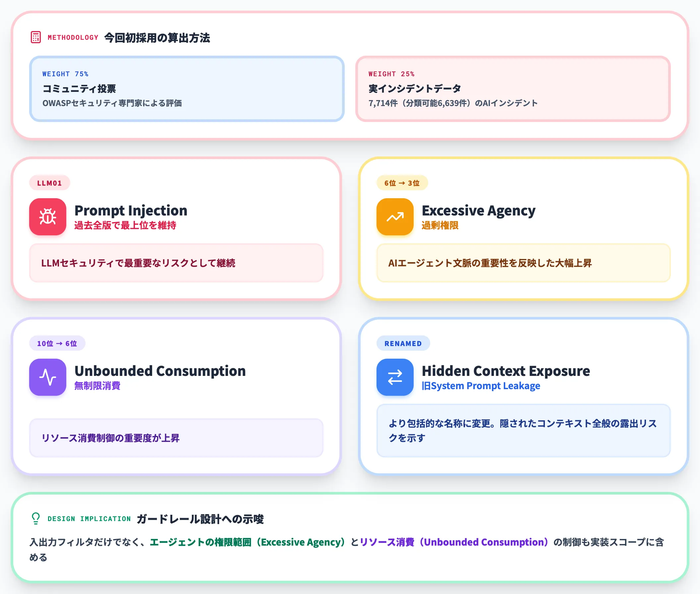The image size is (700, 594).
Task: Click the Unbounded Consumption card title
Action: pyautogui.click(x=160, y=371)
